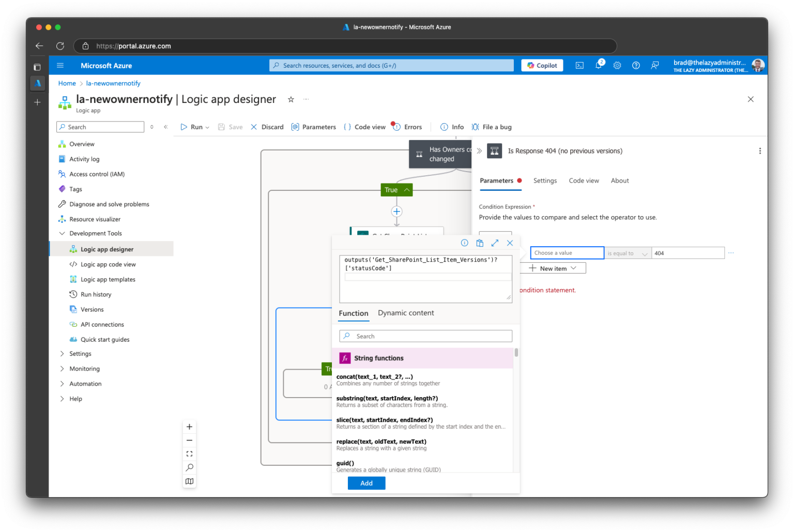Viewport: 794px width, 532px height.
Task: Open the help question mark menu
Action: pyautogui.click(x=636, y=66)
